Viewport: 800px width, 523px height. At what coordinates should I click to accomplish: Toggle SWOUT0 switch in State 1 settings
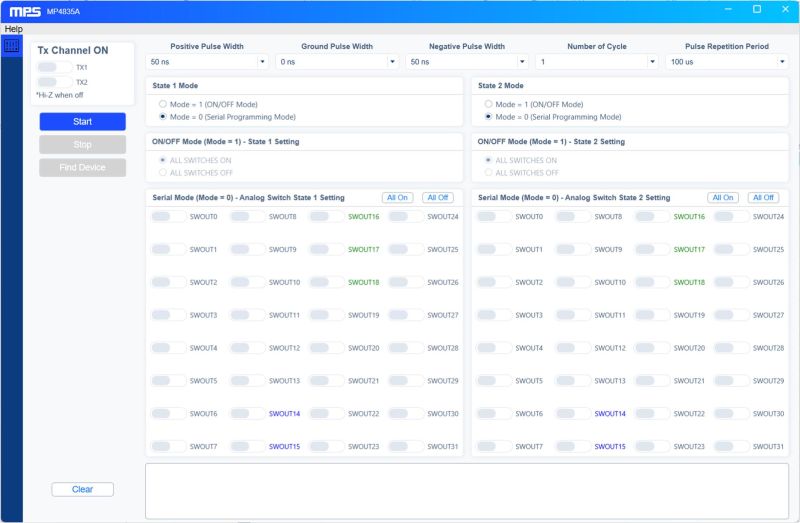click(168, 217)
